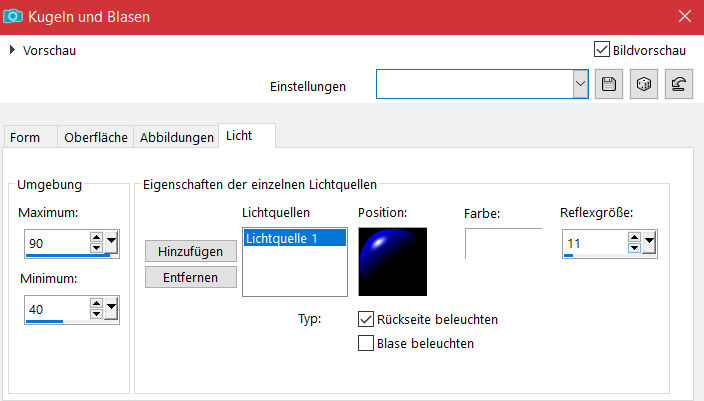Open the Reflexgröße slider dropdown

[650, 241]
